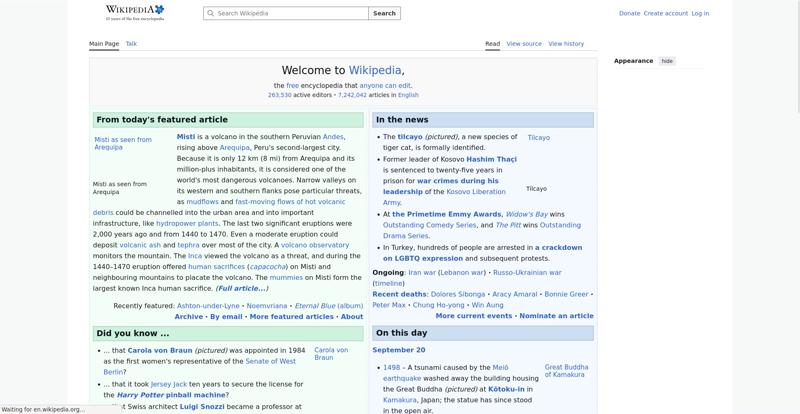Follow the mudflows link
This screenshot has height=414, width=800.
[x=202, y=202]
